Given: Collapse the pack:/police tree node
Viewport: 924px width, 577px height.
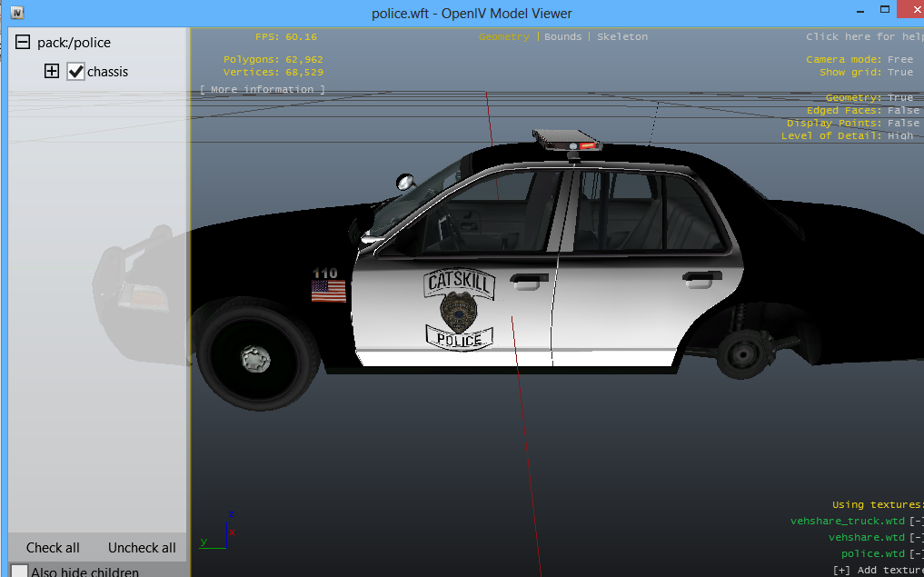Looking at the screenshot, I should coord(23,43).
